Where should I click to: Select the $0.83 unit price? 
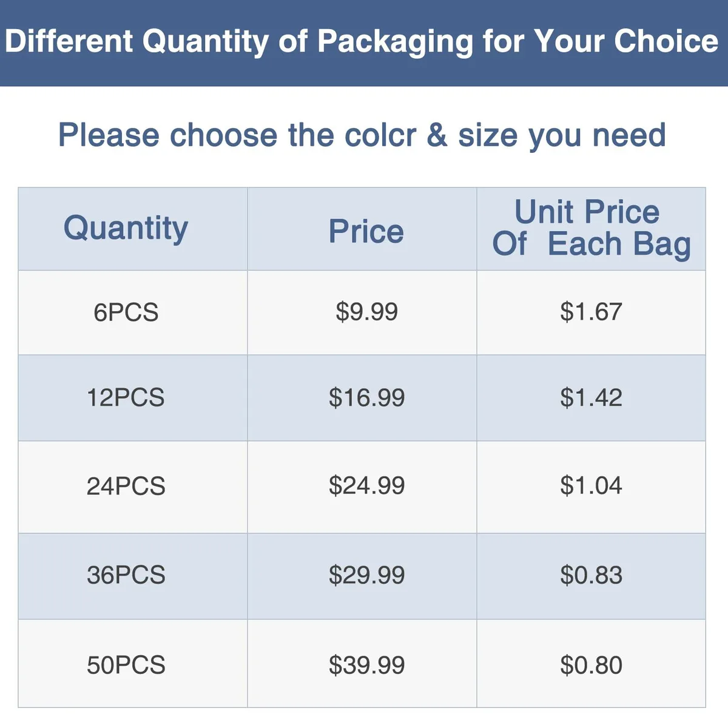click(x=591, y=575)
